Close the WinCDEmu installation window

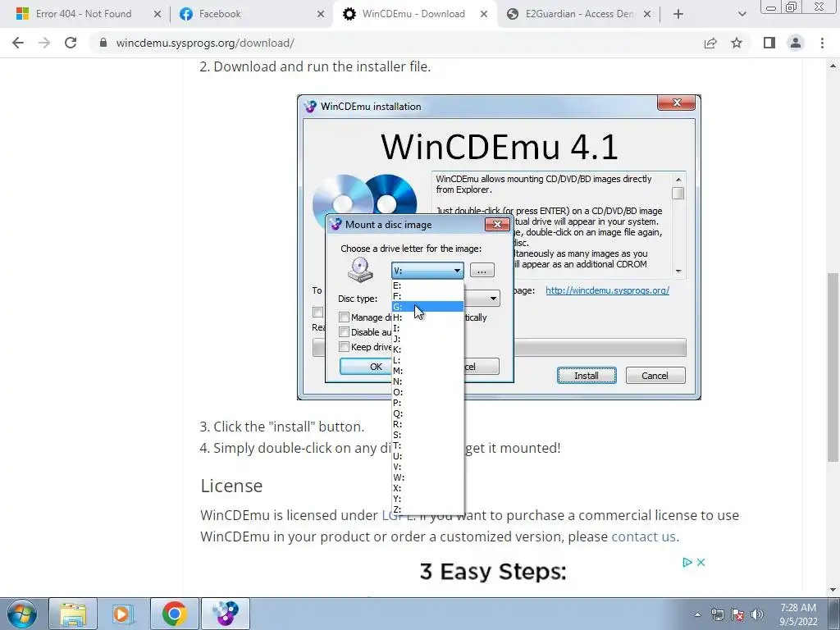tap(676, 103)
